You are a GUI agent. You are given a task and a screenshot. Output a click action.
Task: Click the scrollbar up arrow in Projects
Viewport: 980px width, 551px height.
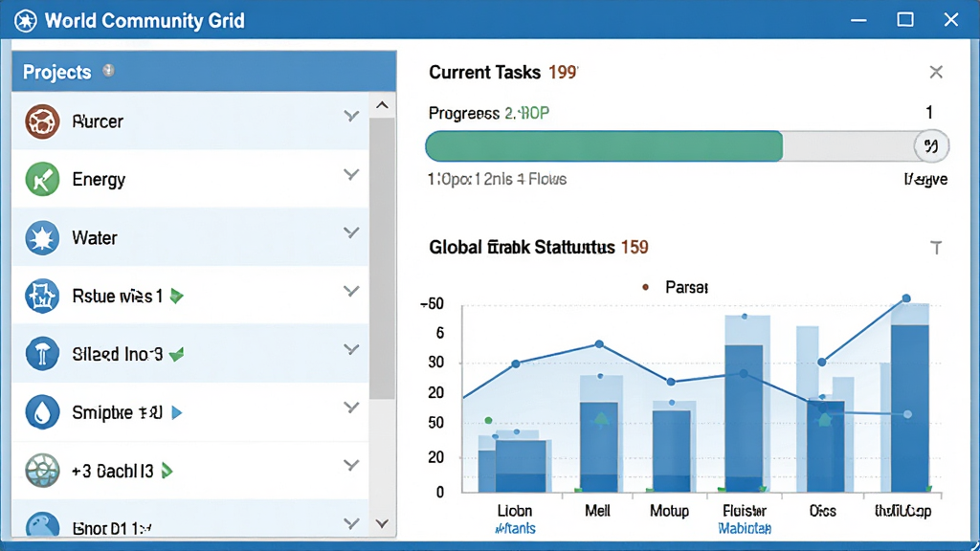pyautogui.click(x=383, y=105)
